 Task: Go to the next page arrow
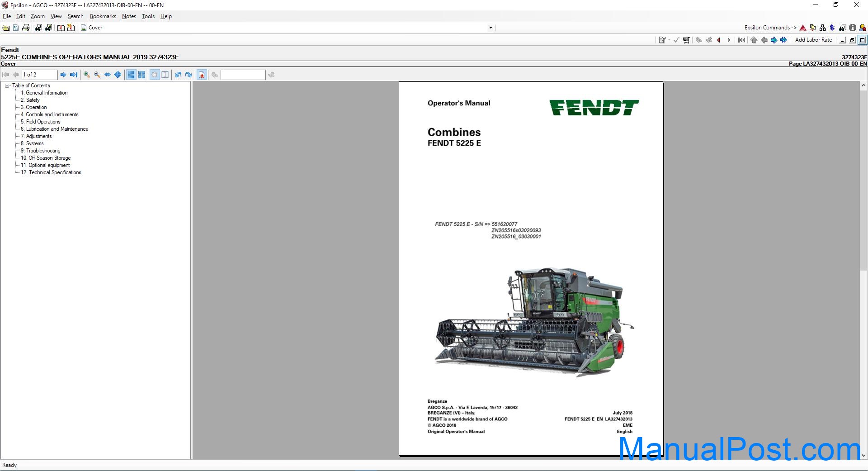click(x=63, y=75)
